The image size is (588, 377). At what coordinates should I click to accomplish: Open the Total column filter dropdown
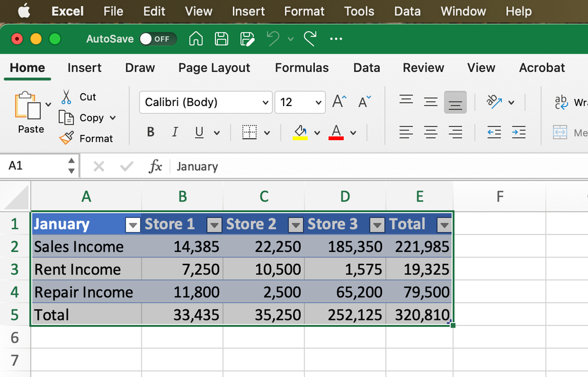(x=444, y=225)
